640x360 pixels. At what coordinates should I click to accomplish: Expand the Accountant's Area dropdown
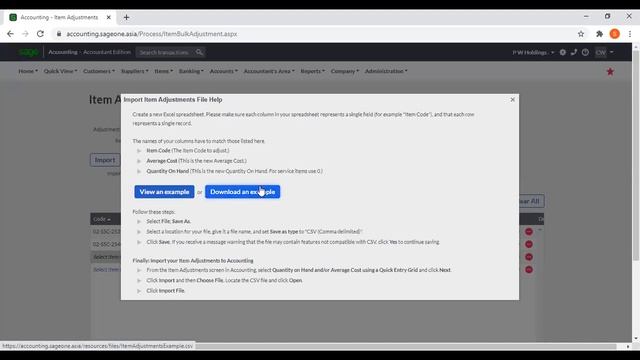[269, 71]
